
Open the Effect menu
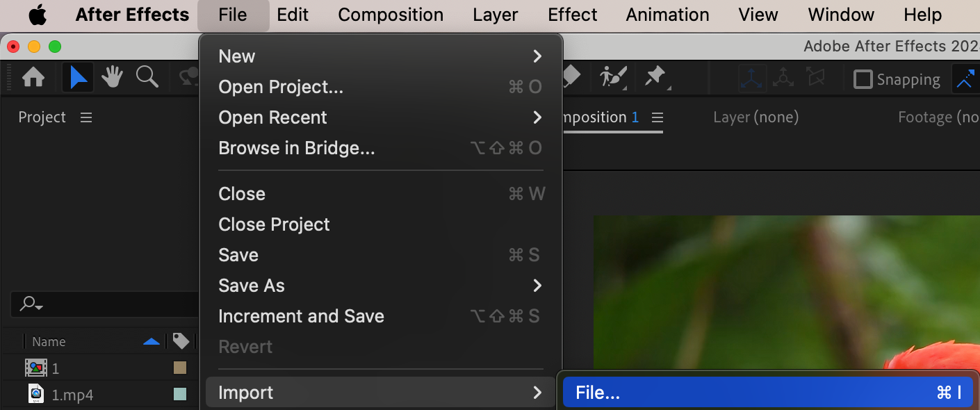(x=573, y=15)
